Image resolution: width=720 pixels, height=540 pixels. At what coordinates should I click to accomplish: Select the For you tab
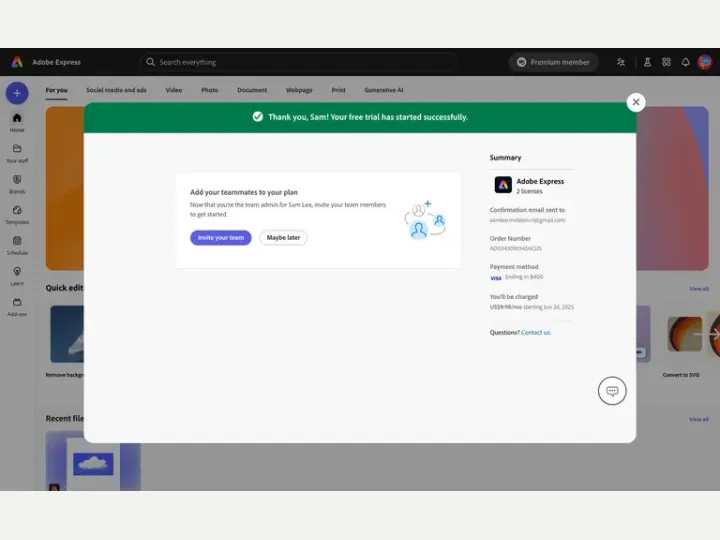(x=56, y=90)
